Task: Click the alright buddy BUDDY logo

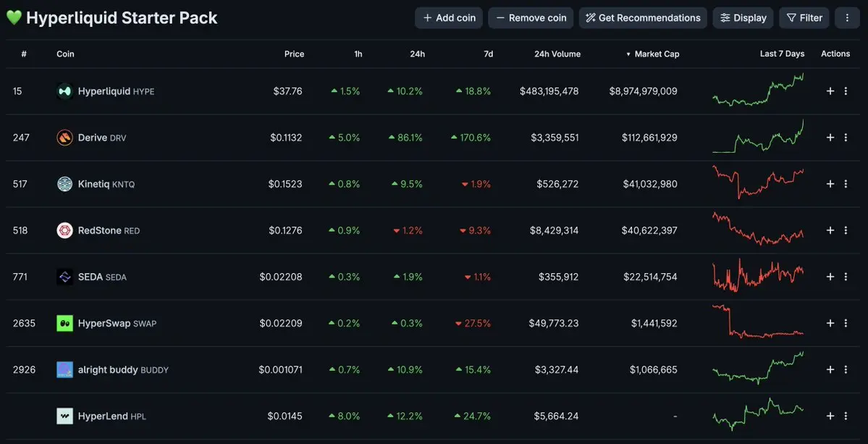Action: (64, 370)
